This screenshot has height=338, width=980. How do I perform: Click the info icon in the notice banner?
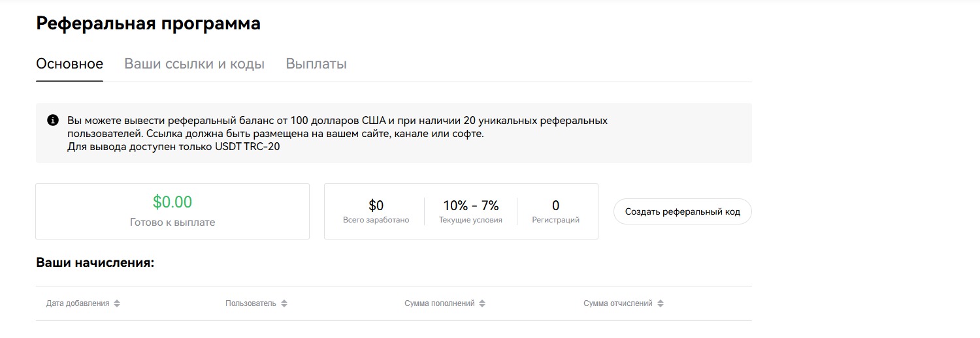tap(53, 121)
